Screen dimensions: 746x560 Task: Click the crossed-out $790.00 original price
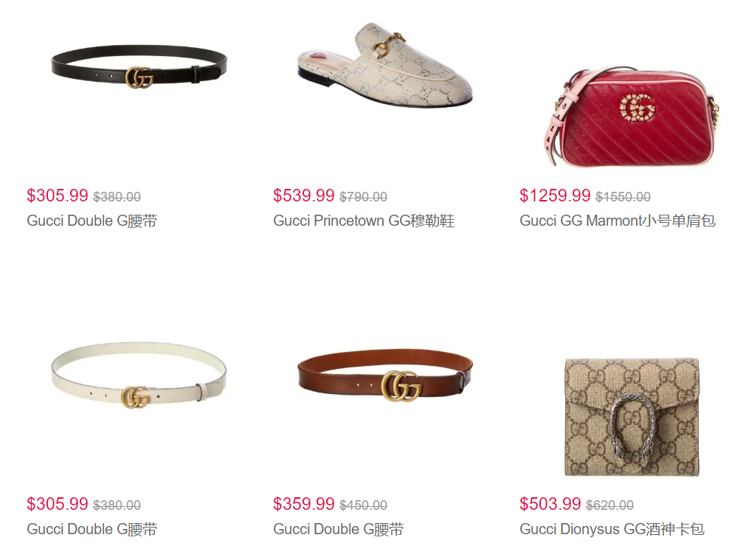[x=364, y=197]
